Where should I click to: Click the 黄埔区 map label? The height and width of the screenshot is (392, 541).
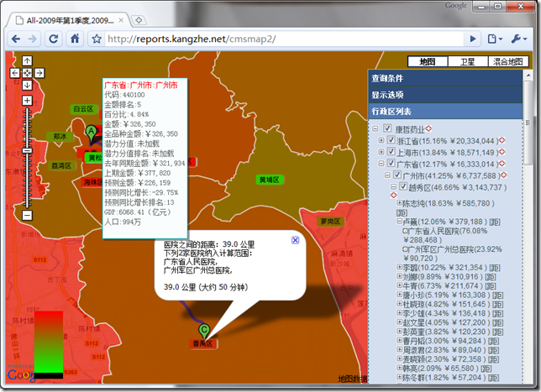click(270, 180)
